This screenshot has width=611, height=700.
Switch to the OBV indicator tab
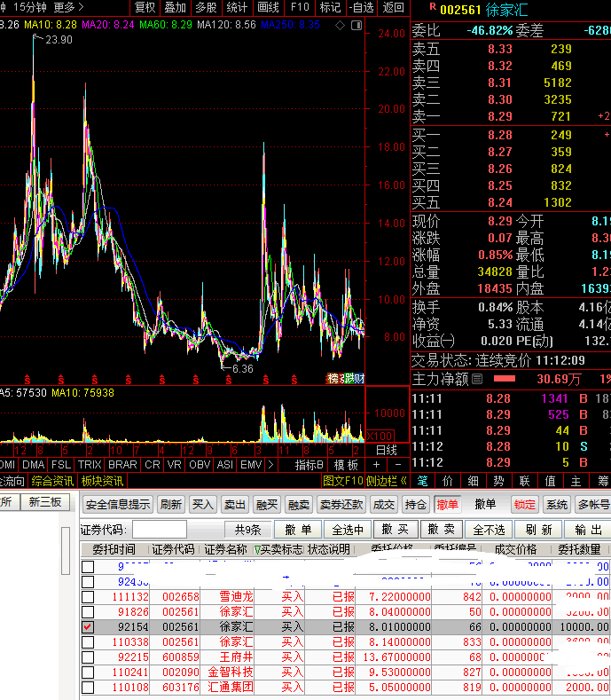[x=200, y=465]
